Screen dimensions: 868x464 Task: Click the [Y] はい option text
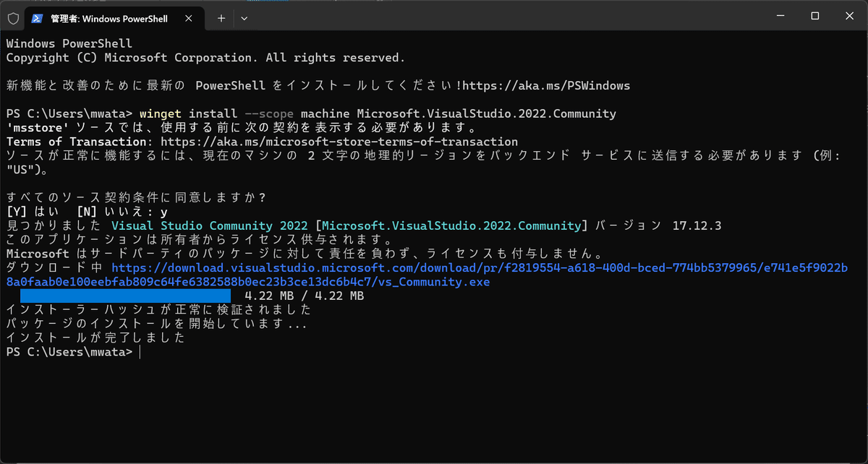(34, 212)
